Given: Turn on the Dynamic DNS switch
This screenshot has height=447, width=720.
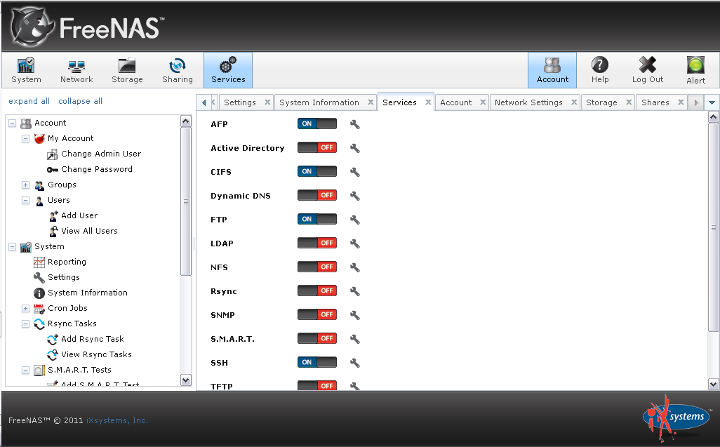Looking at the screenshot, I should 317,195.
